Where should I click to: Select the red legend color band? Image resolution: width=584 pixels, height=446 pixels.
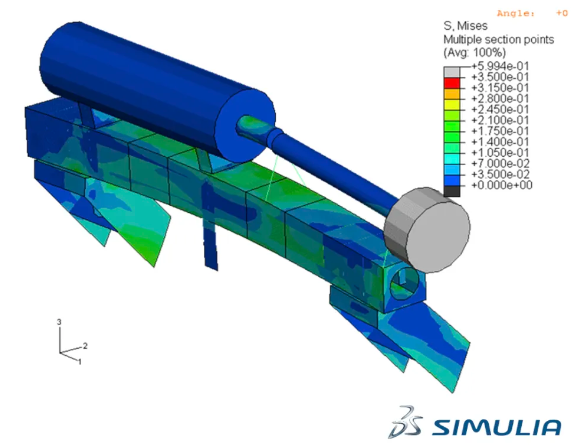451,83
